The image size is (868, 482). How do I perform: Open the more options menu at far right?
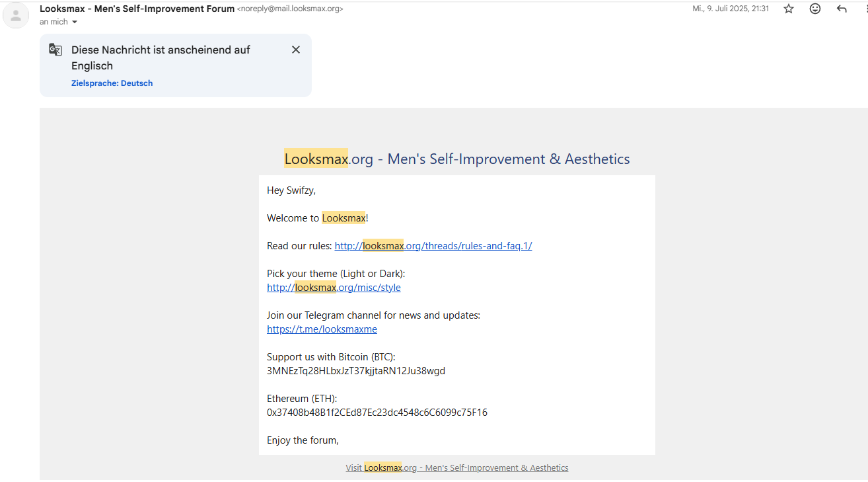865,9
